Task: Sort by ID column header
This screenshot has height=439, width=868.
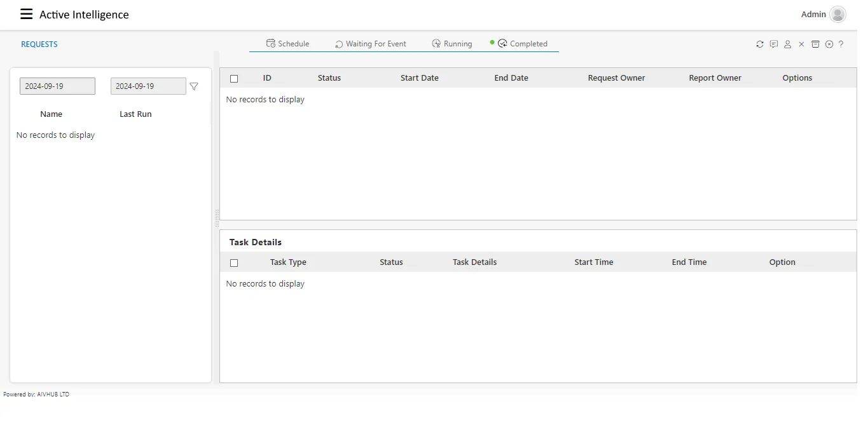Action: coord(267,78)
